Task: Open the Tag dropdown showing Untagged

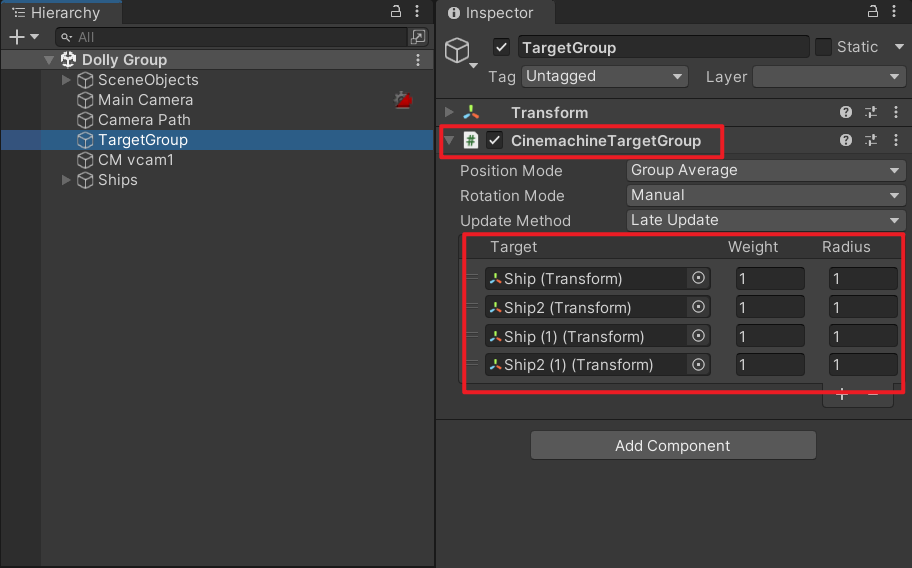Action: [604, 76]
